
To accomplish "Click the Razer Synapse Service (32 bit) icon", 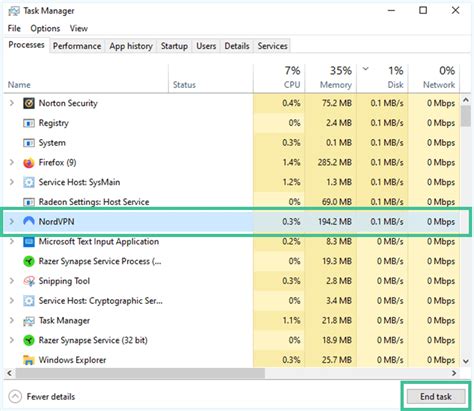I will point(29,340).
